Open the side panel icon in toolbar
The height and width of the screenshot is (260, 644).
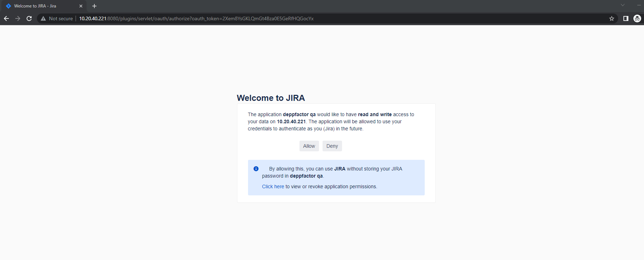click(626, 18)
